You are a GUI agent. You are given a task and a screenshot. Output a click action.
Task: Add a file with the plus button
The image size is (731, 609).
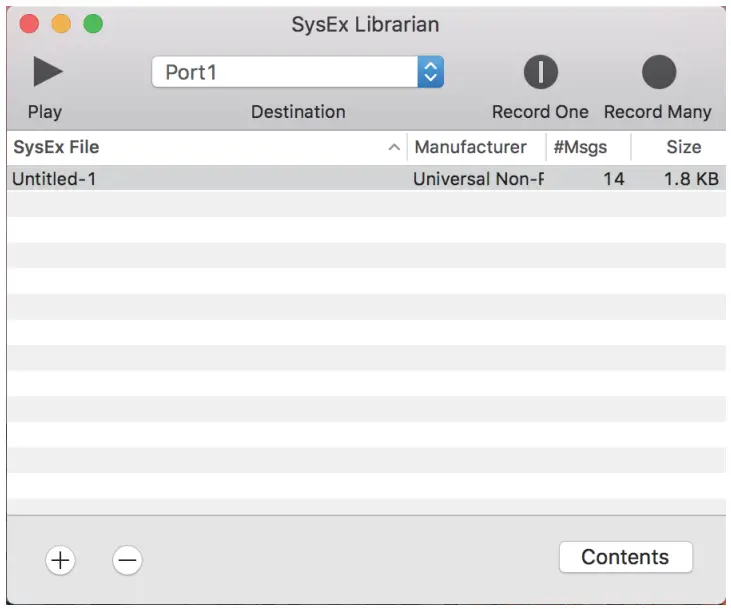(60, 560)
